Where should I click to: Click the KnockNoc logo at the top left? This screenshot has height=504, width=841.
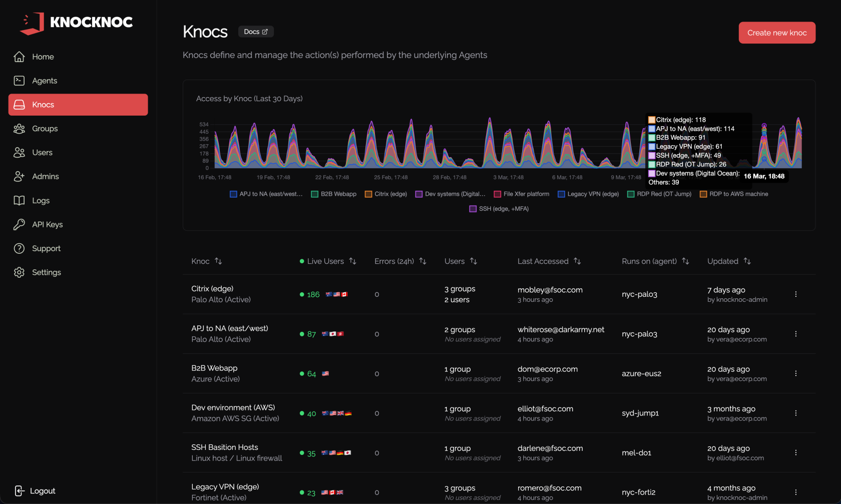pyautogui.click(x=75, y=23)
